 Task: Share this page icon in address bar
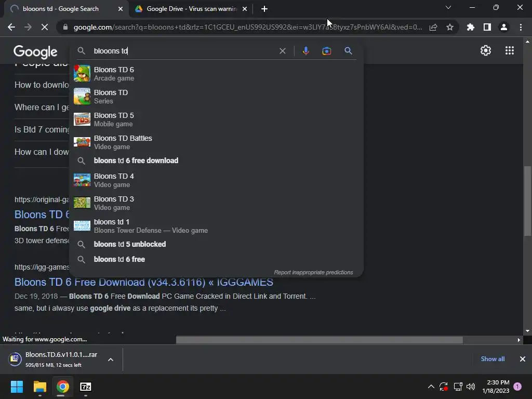pos(433,27)
